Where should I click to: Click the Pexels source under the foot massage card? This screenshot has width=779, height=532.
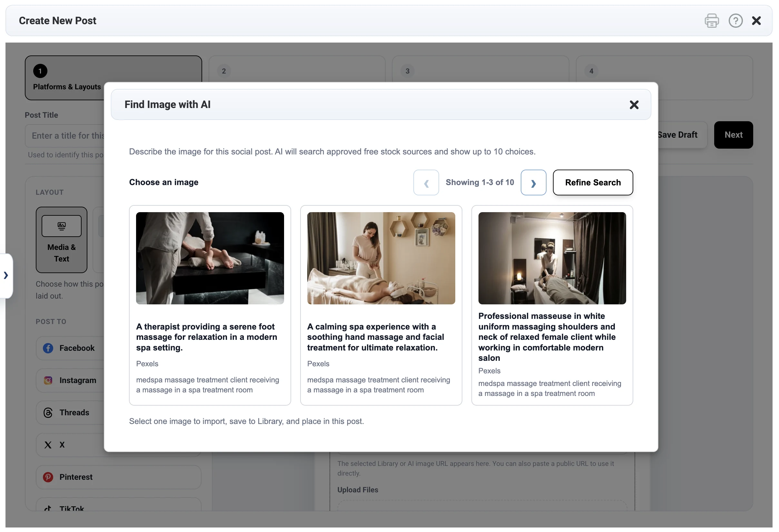click(147, 364)
